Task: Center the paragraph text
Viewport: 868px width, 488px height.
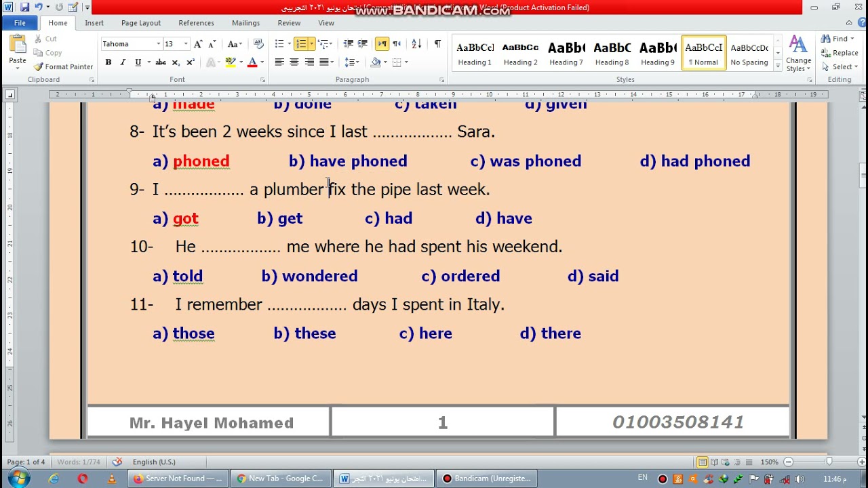Action: click(x=294, y=62)
